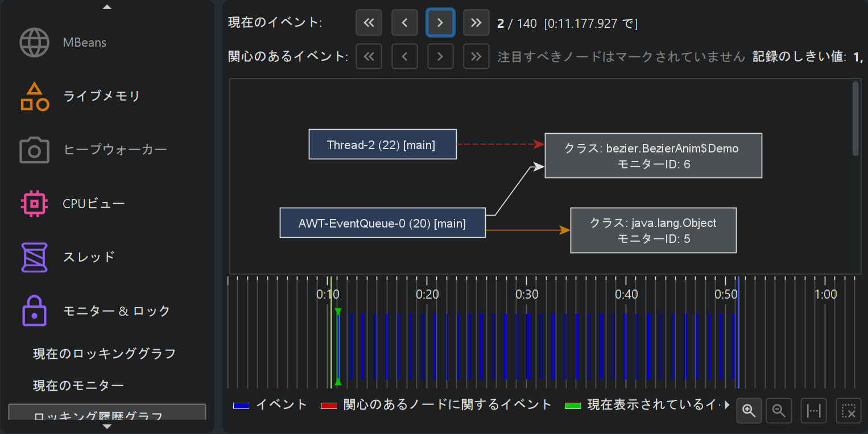Screen dimensions: 868x434
Task: Zoom in on the timeline
Action: (x=749, y=411)
